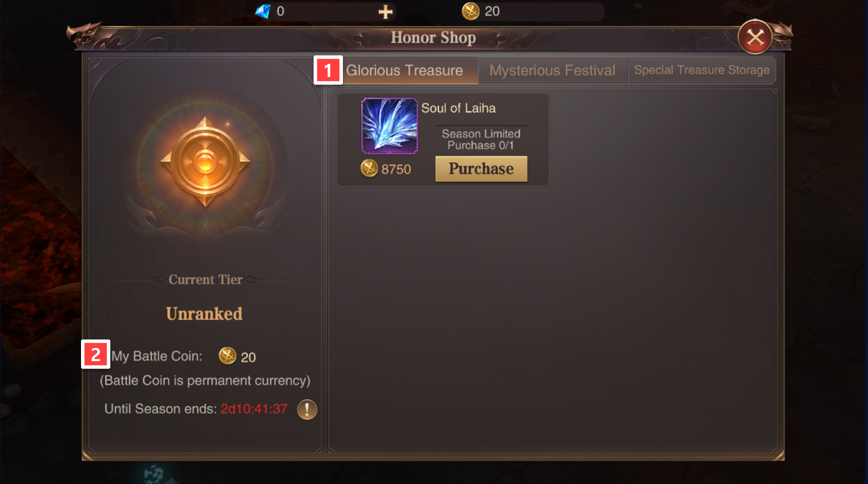Add diamonds with the plus icon
This screenshot has width=868, height=484.
click(x=385, y=12)
